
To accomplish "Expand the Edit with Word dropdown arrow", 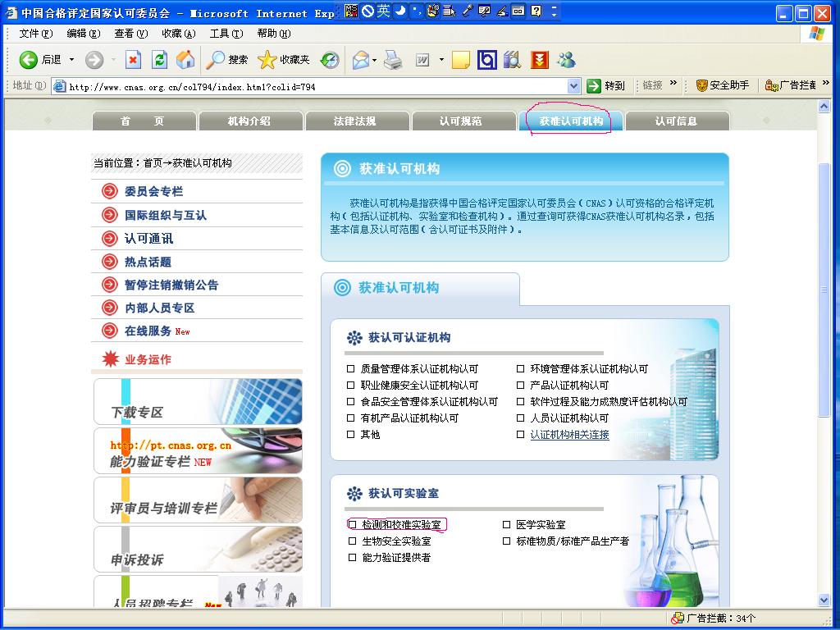I will pos(441,59).
